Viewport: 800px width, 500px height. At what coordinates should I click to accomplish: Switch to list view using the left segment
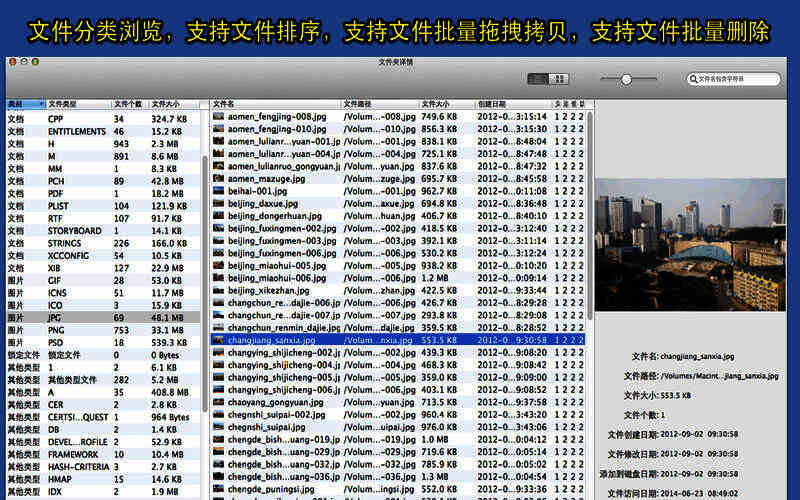(x=537, y=78)
